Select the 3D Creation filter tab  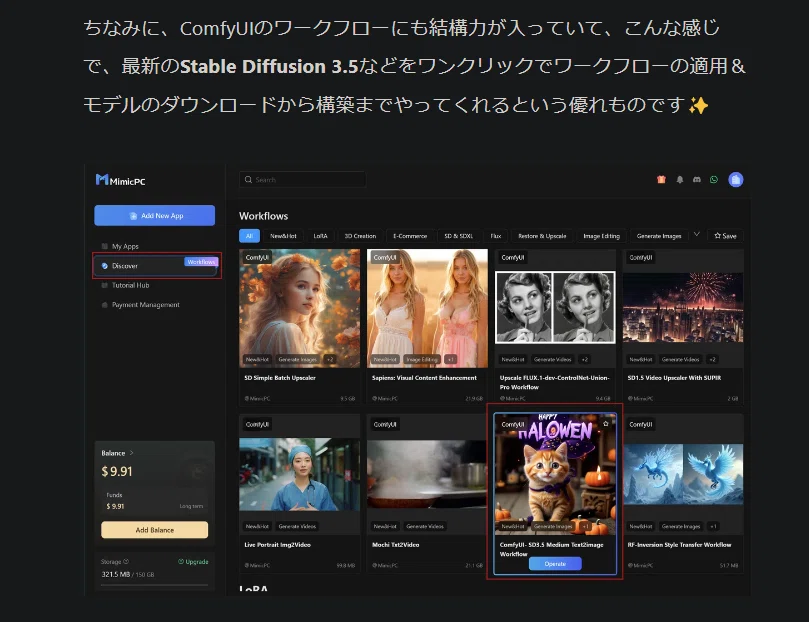tap(360, 236)
